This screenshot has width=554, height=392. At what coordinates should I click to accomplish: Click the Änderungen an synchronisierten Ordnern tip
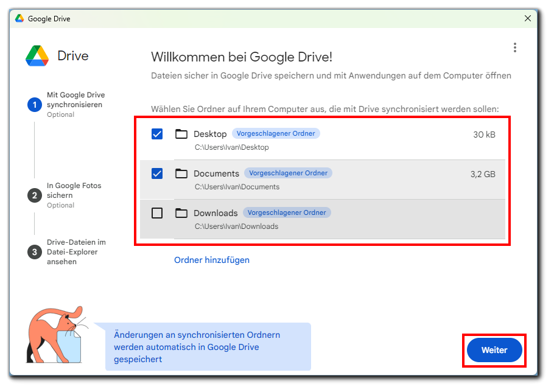coord(208,347)
